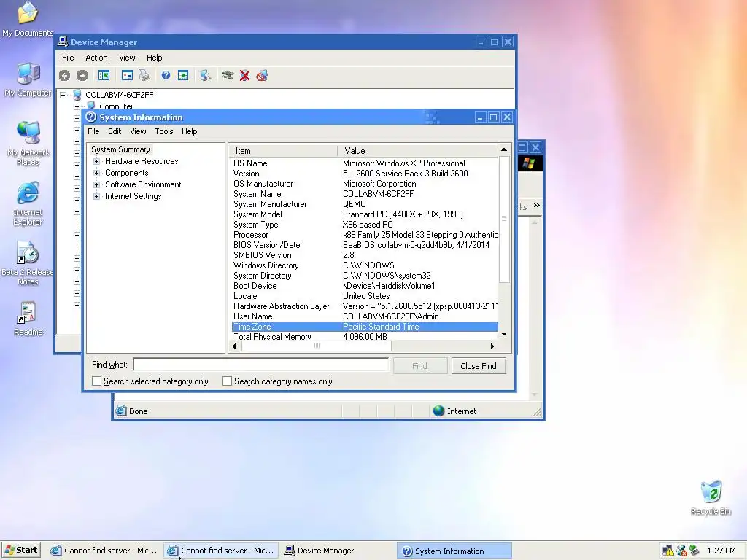Image resolution: width=747 pixels, height=560 pixels.
Task: Expand the Internet Settings node
Action: pos(97,196)
